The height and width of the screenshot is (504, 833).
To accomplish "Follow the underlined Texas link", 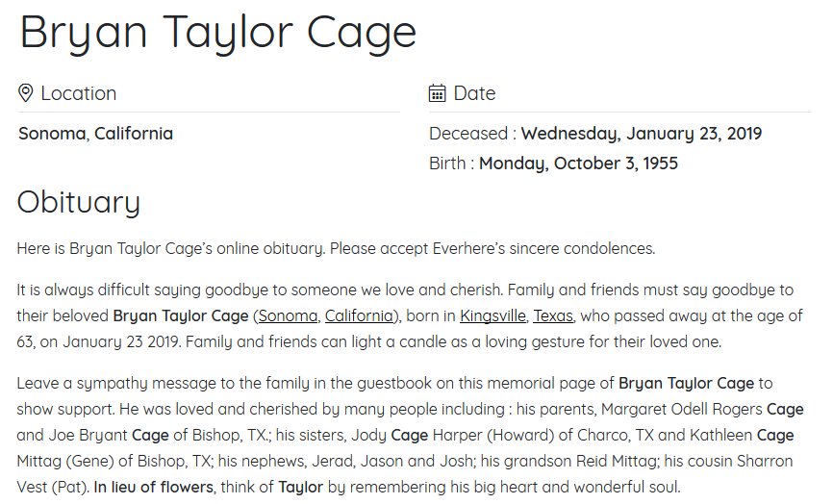I will 553,315.
